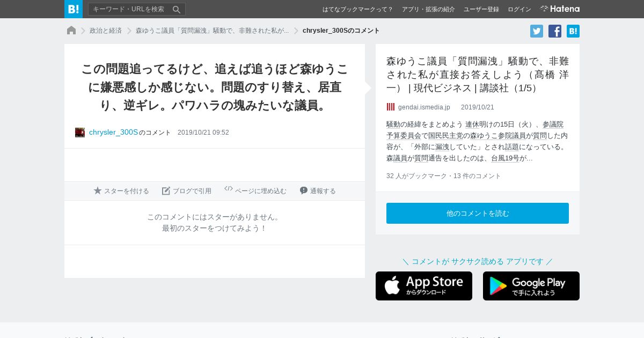Click ページに埋め込む code icon
The image size is (644, 338).
click(x=229, y=189)
